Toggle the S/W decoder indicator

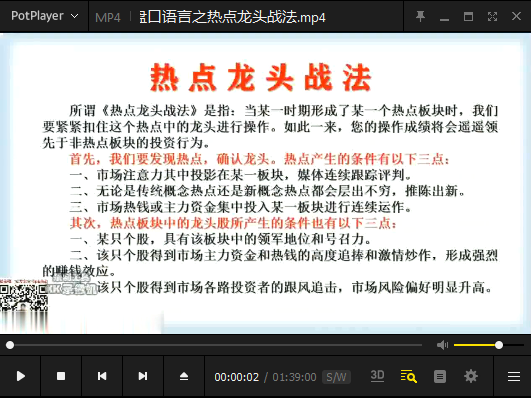tap(336, 377)
